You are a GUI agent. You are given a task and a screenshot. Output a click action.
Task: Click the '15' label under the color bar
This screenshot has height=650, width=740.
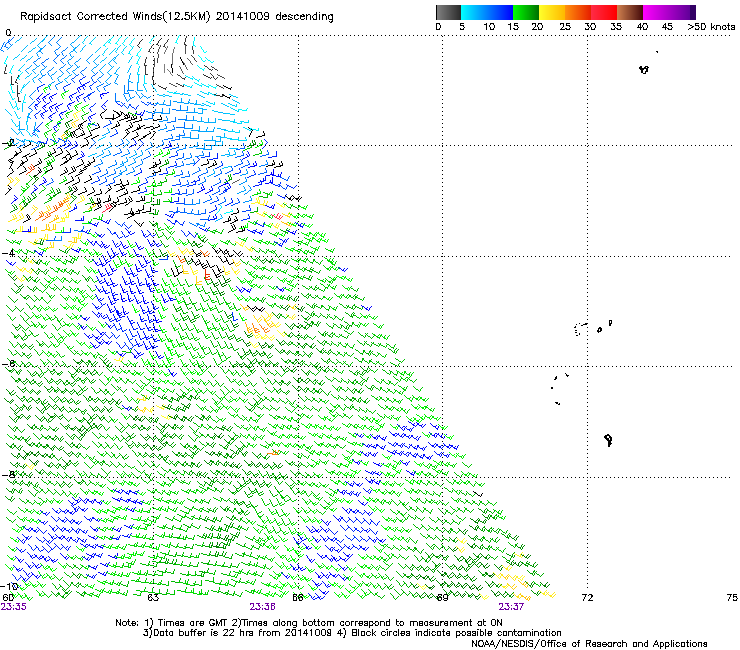tap(513, 27)
